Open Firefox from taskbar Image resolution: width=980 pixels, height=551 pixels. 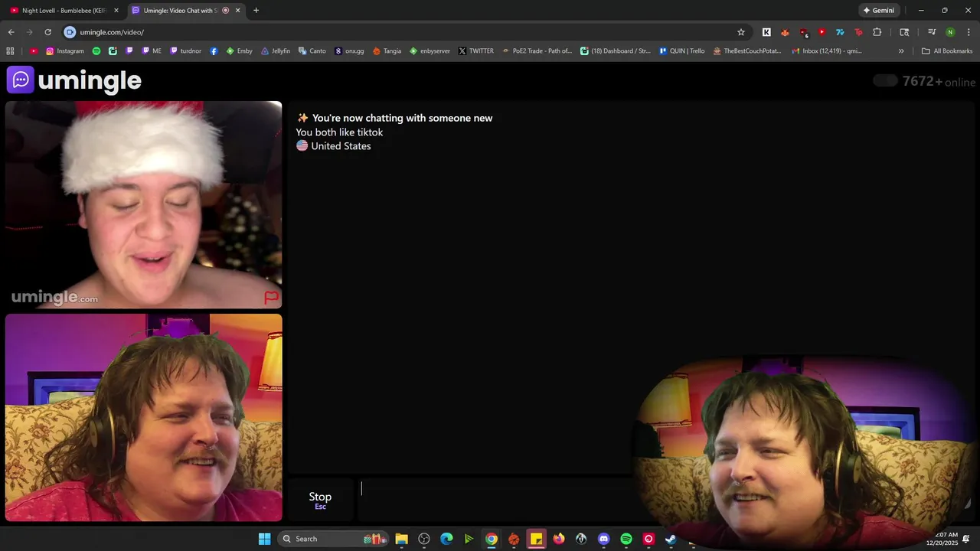559,539
